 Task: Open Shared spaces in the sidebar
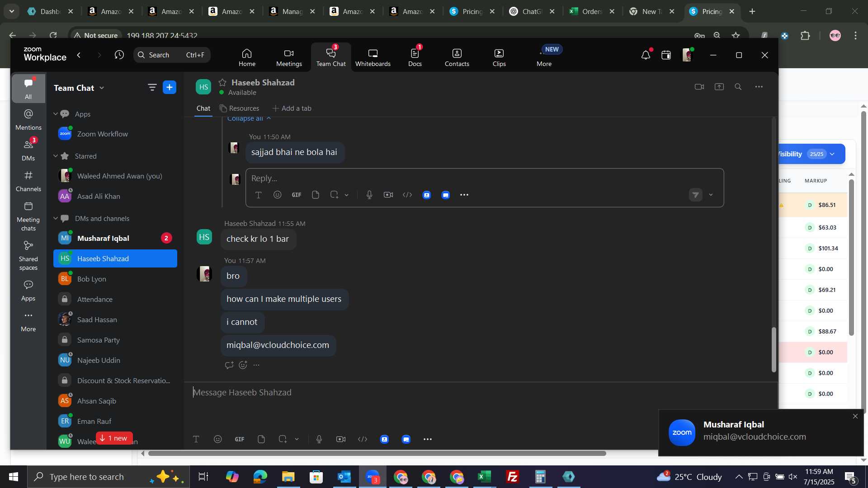[x=28, y=255]
